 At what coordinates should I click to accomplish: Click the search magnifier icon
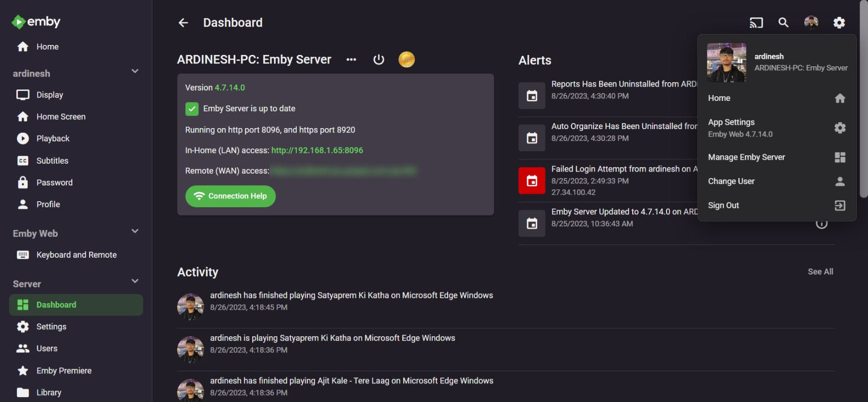point(783,23)
